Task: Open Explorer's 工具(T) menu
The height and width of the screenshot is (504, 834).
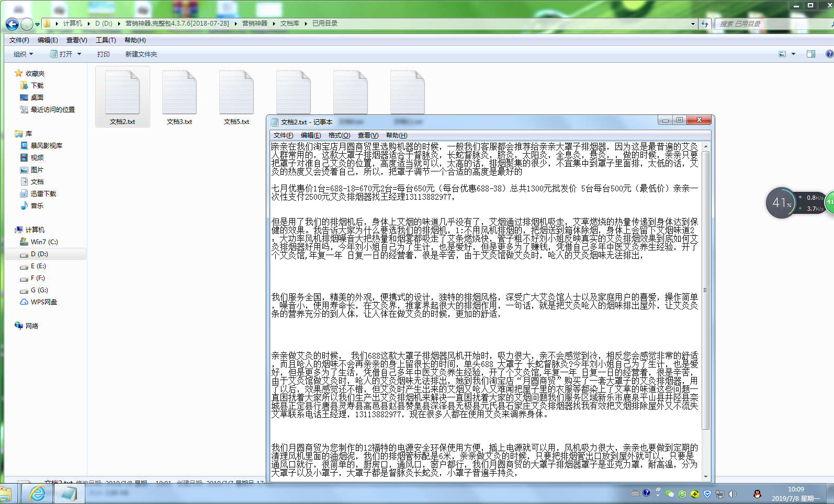Action: [105, 40]
